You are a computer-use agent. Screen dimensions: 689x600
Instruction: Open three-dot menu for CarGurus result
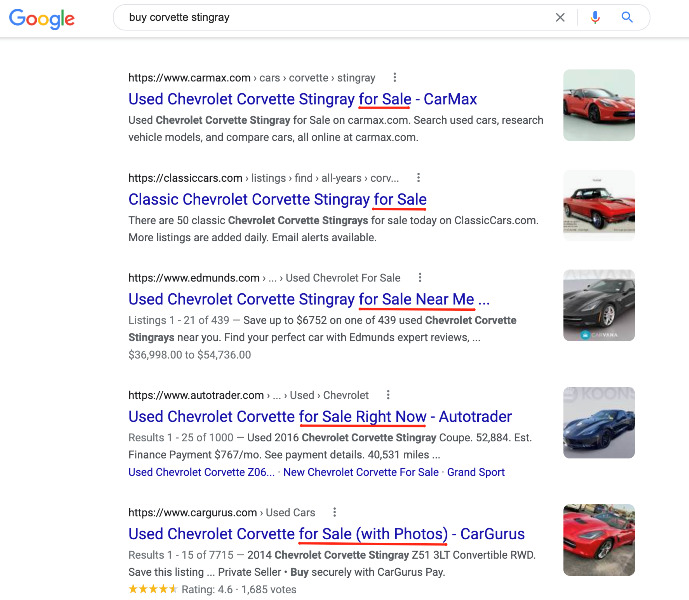pos(334,512)
